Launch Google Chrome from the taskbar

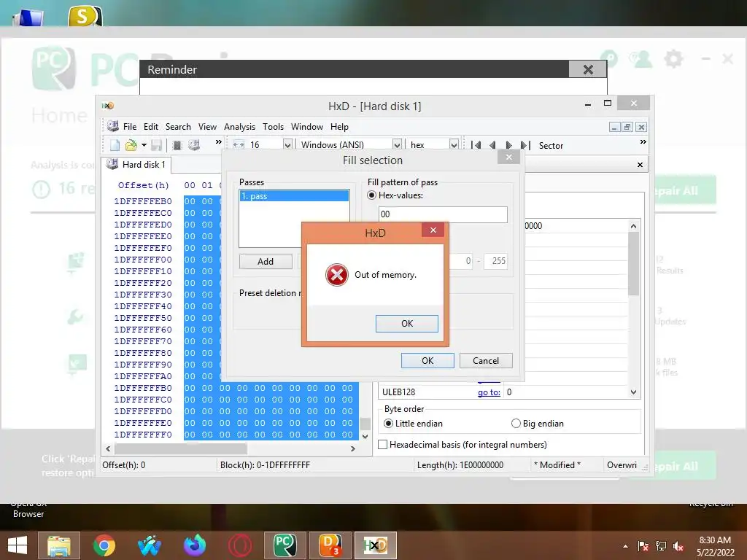(104, 545)
